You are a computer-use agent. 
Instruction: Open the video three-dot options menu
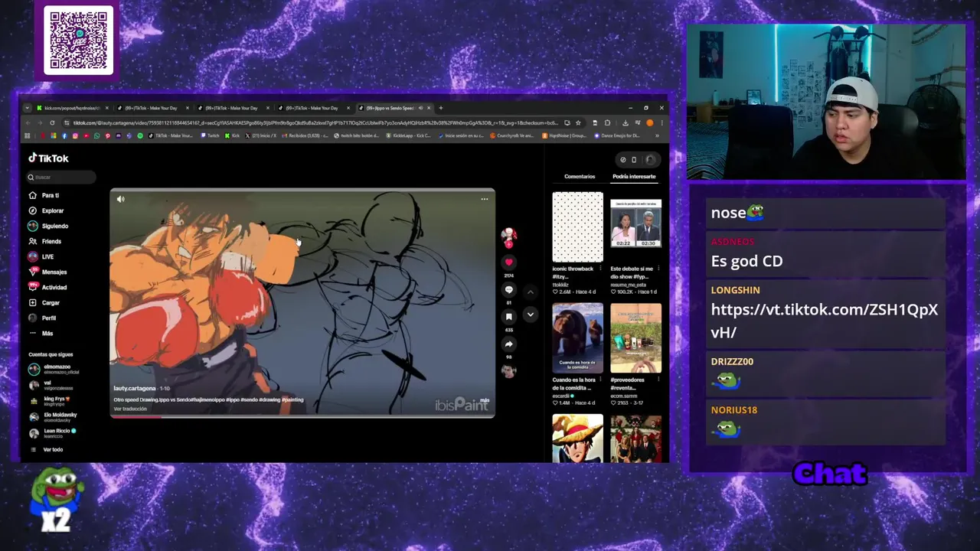coord(484,199)
